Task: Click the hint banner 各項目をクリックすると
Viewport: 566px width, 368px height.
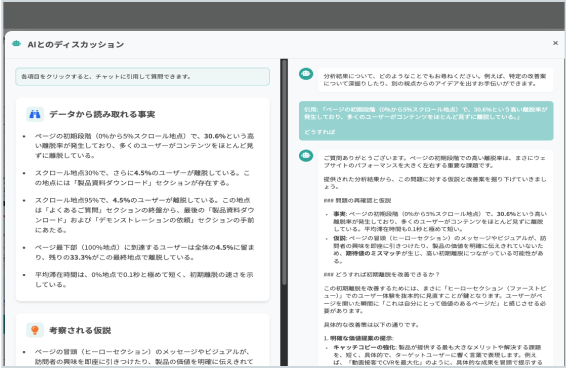Action: [x=143, y=77]
